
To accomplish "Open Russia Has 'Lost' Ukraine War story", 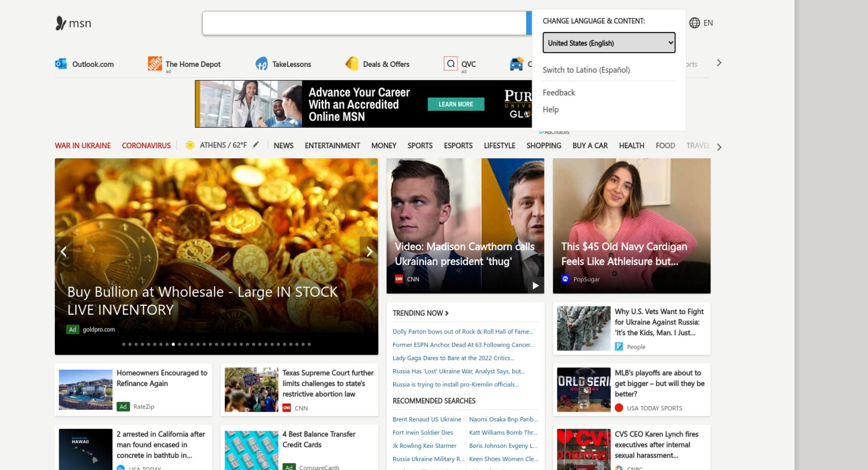I will (459, 371).
